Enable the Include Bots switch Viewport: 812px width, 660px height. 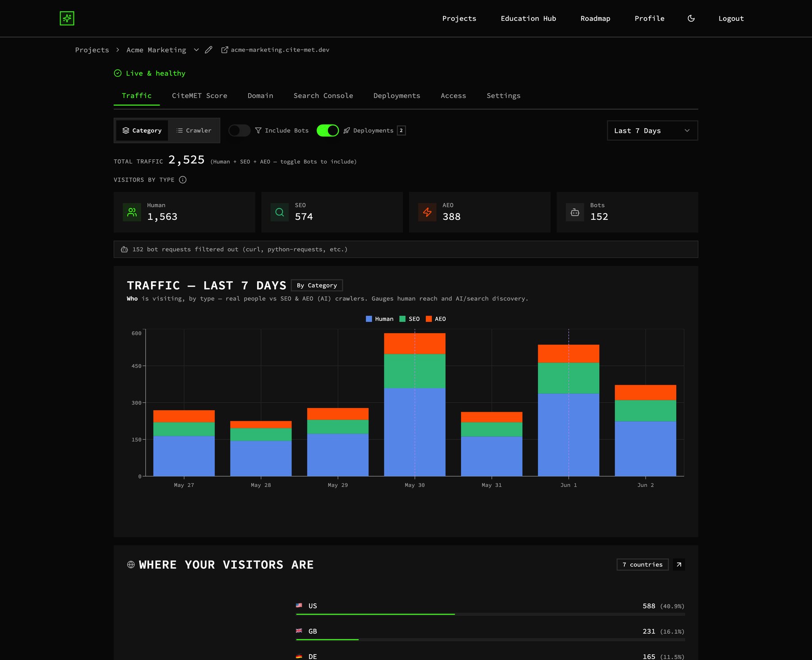[x=239, y=130]
